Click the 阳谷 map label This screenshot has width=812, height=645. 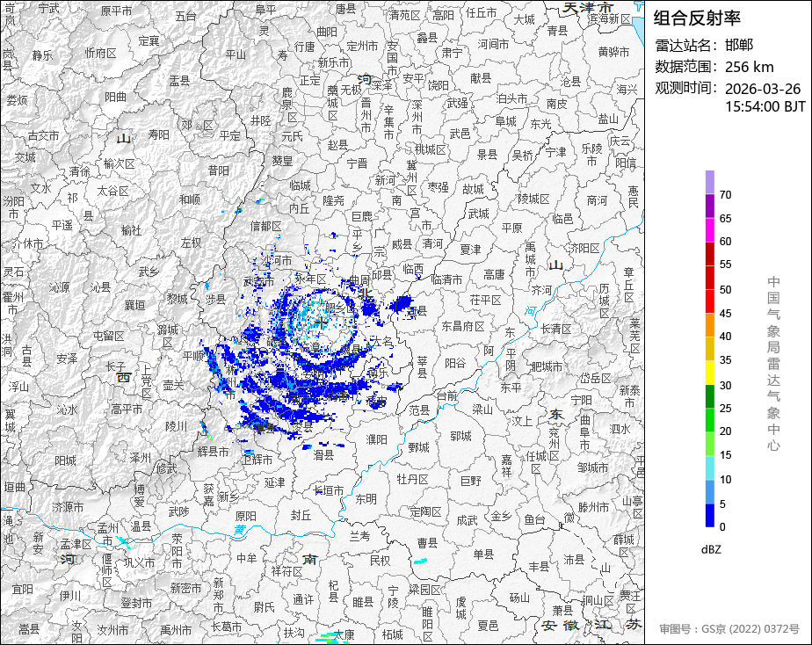[455, 363]
